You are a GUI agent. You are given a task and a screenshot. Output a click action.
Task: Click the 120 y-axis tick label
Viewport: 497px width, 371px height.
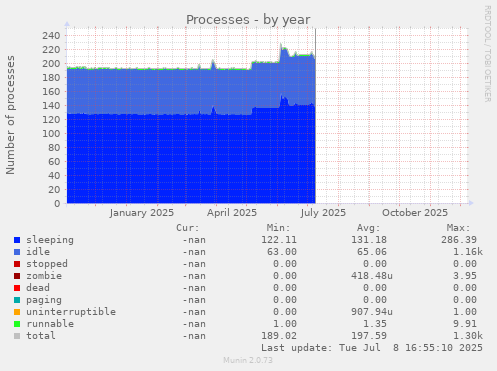51,120
